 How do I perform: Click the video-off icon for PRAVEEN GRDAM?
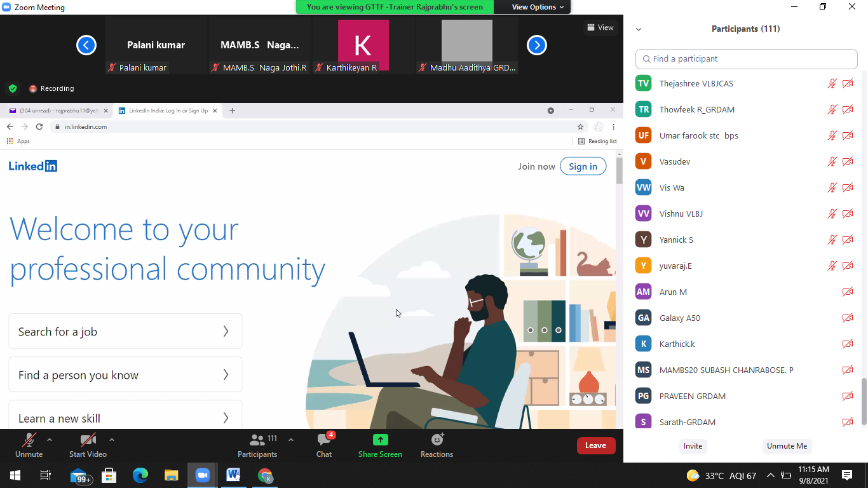coord(848,396)
